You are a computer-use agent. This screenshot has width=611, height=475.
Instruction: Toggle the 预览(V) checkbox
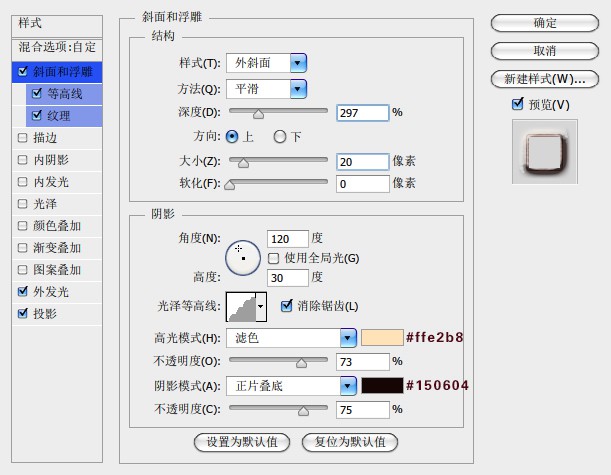pos(517,104)
